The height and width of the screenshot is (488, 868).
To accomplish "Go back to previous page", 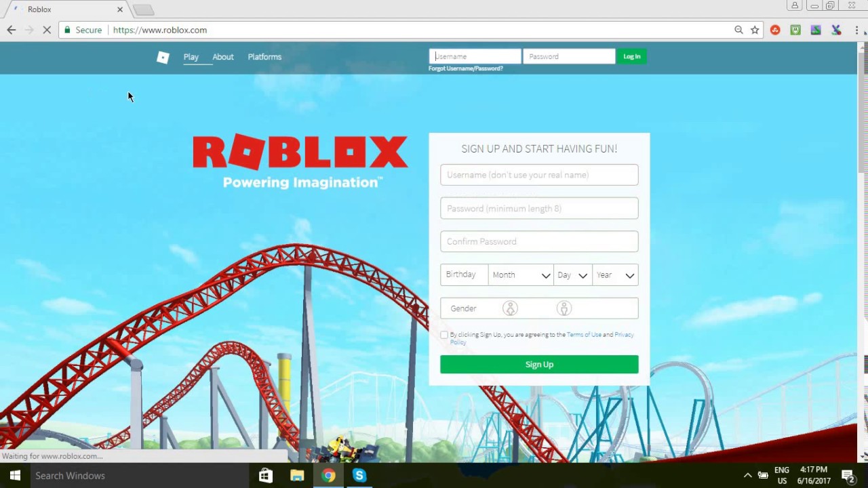I will click(x=12, y=30).
